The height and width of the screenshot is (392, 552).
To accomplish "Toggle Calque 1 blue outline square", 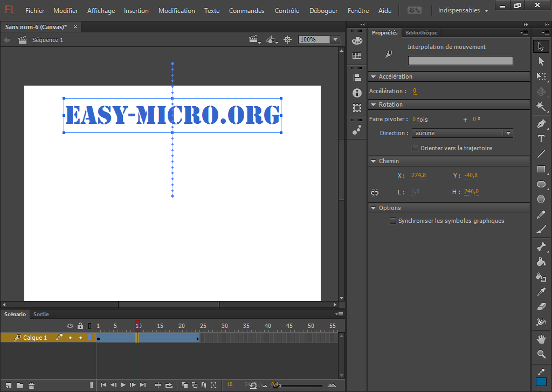I will click(90, 338).
